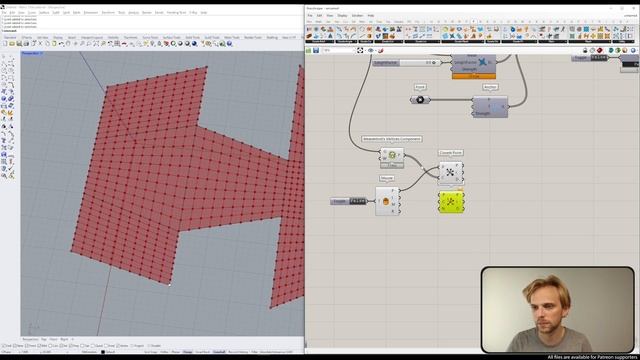The height and width of the screenshot is (360, 640).
Task: Switch to Rhino Mesh Tools toolbar tab
Action: click(x=231, y=38)
